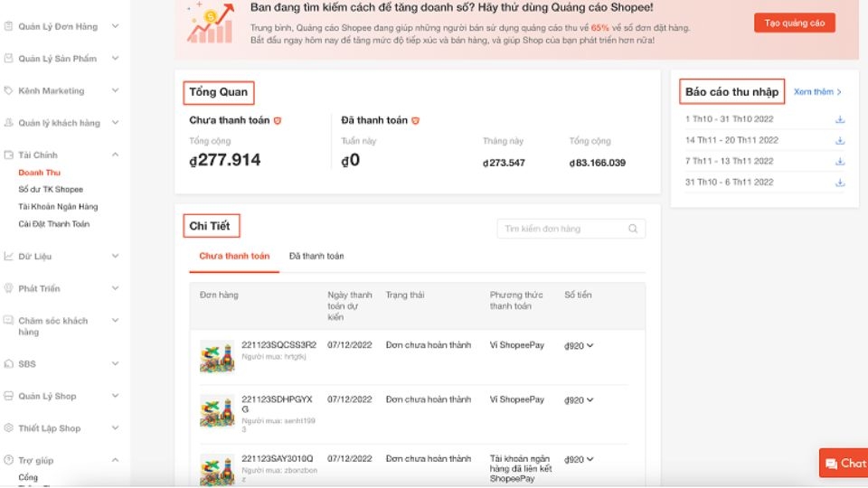Viewport: 868px width, 488px height.
Task: Click the Quản lý khách hàng person icon
Action: pyautogui.click(x=8, y=122)
